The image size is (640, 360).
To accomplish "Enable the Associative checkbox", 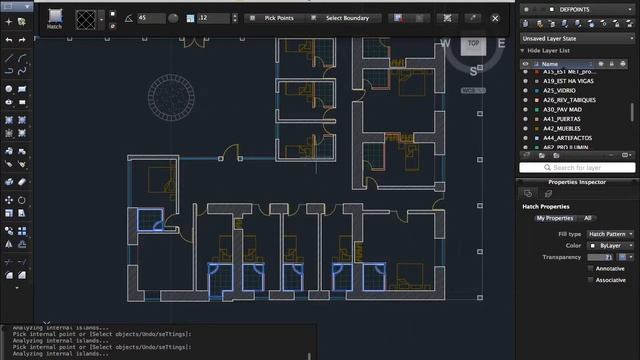I will (590, 280).
